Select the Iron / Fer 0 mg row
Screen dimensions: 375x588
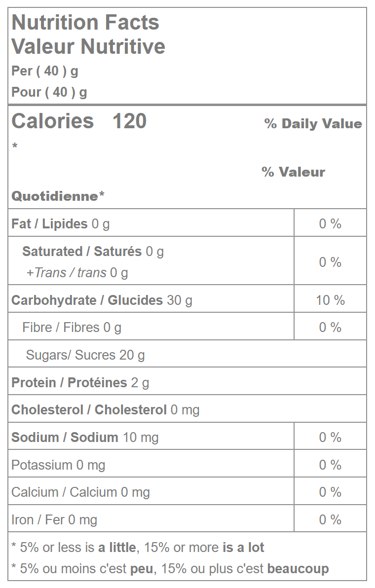pyautogui.click(x=54, y=520)
